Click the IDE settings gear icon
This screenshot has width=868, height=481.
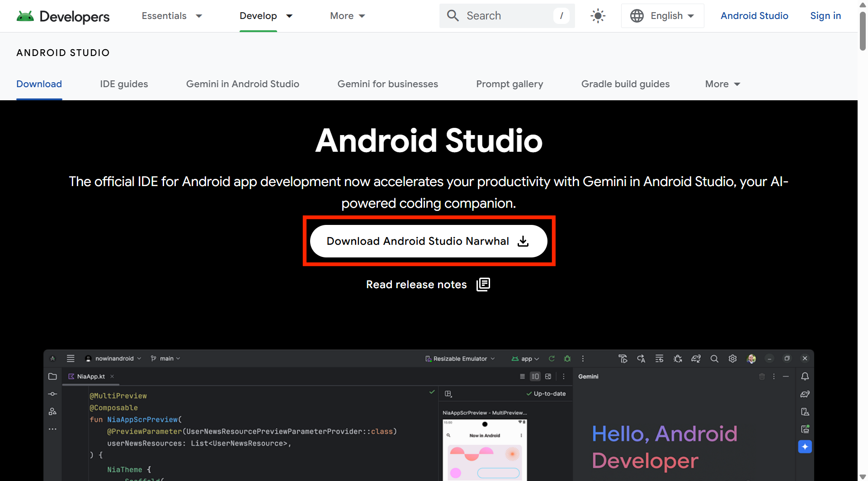pyautogui.click(x=732, y=359)
